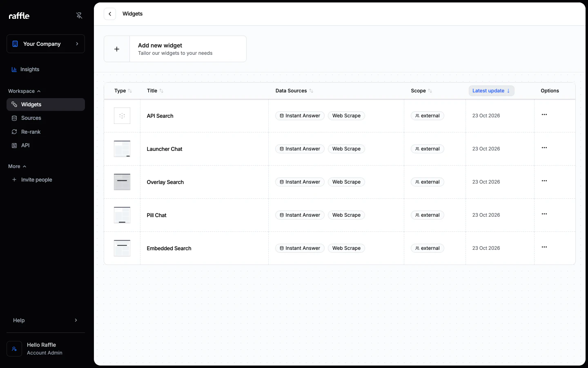
Task: Sort table by Title column
Action: pyautogui.click(x=155, y=91)
